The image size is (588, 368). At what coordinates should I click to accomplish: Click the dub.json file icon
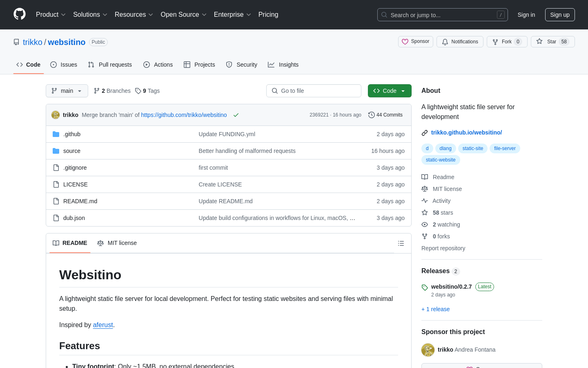(56, 218)
